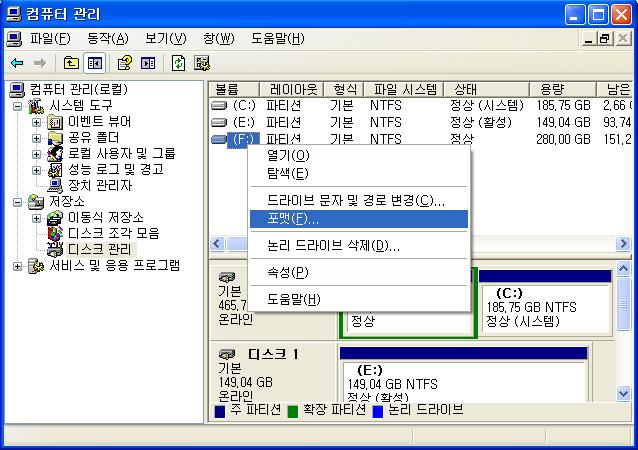
Task: Expand the 서비스 및 응용 프로그램 node
Action: tap(18, 265)
